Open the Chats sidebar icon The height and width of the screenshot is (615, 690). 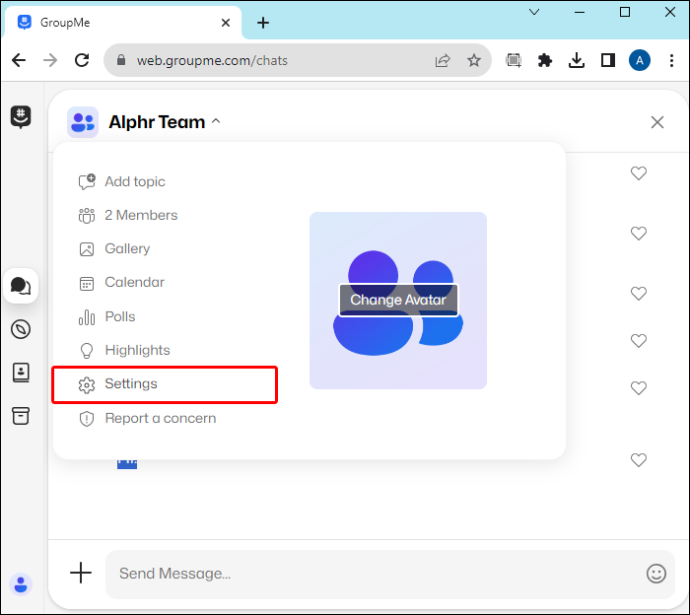click(21, 286)
